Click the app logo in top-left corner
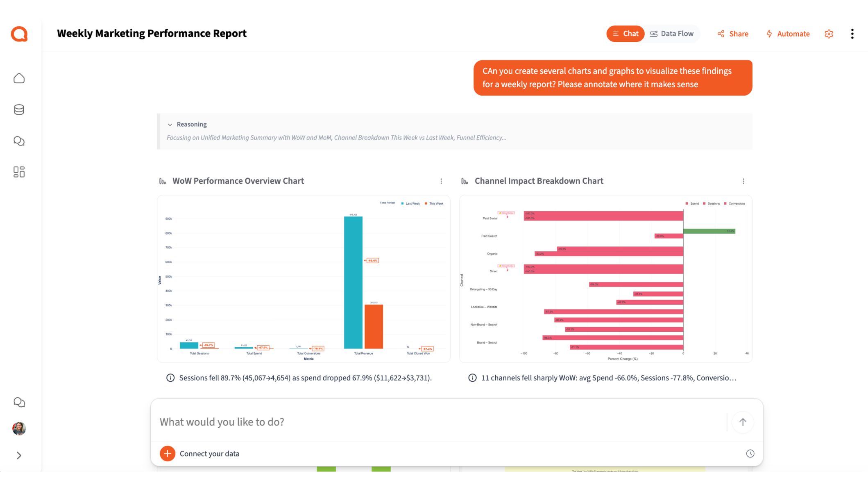This screenshot has width=868, height=490. pyautogui.click(x=19, y=34)
